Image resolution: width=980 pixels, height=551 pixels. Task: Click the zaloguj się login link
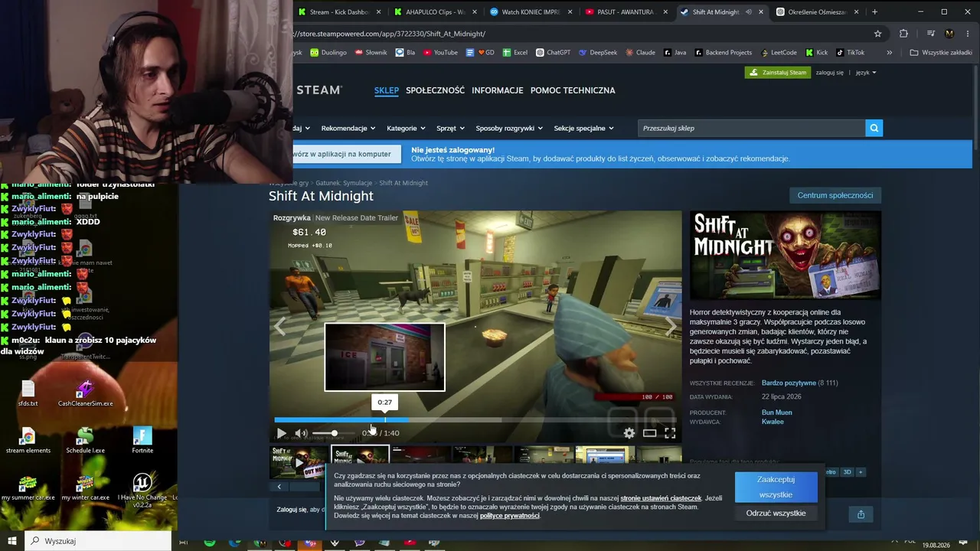(x=830, y=73)
